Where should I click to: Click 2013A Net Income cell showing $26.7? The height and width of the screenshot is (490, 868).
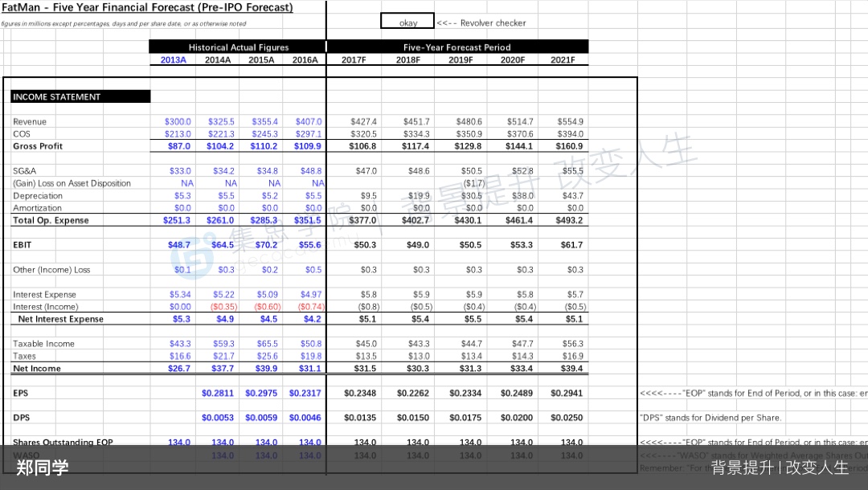178,369
